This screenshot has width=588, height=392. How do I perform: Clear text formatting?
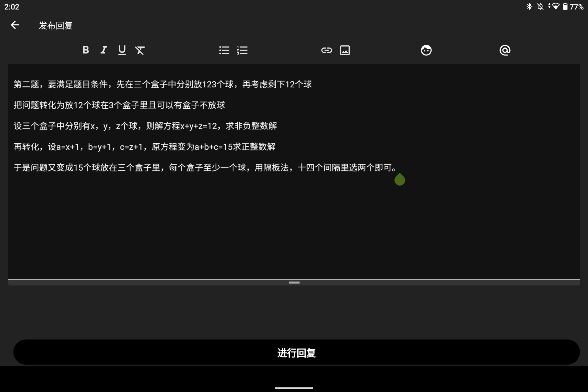[x=140, y=50]
